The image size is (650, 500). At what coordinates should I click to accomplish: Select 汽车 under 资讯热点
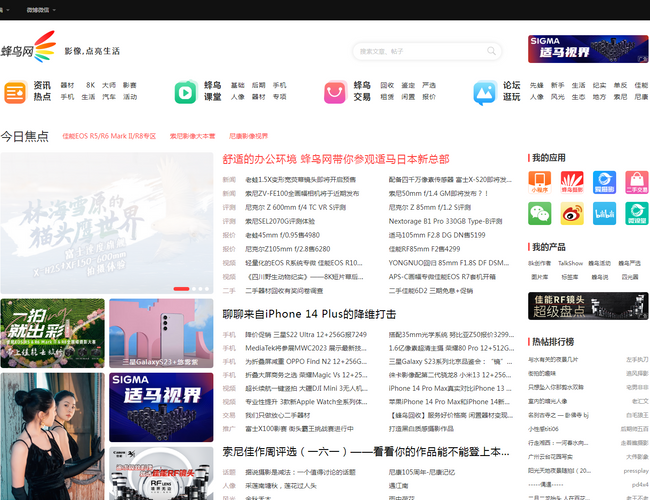[109, 97]
